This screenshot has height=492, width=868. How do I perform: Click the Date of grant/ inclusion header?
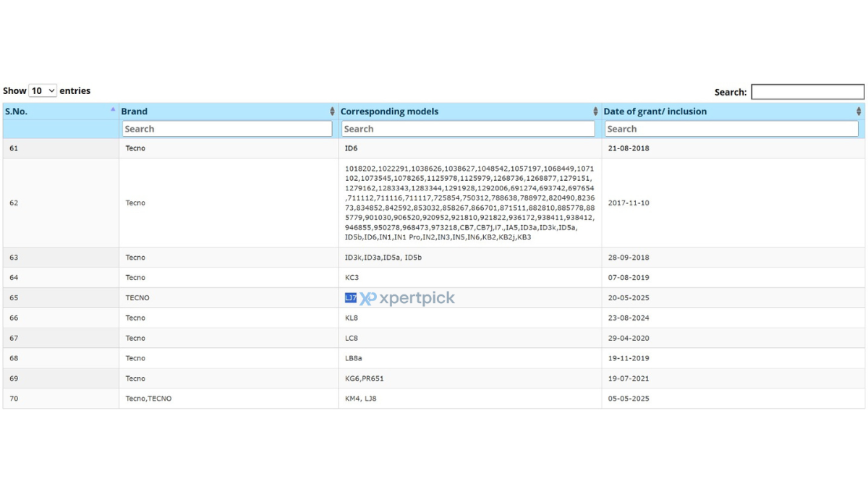point(655,111)
